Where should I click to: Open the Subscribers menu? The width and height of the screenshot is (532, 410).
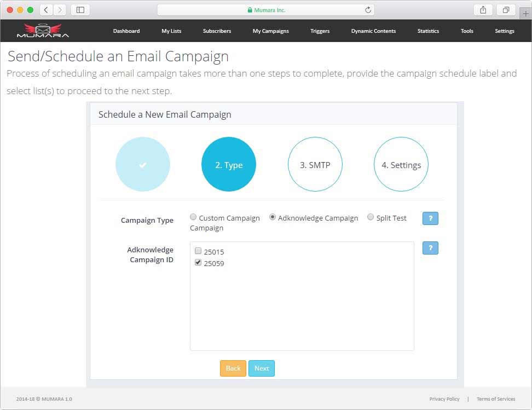coord(217,31)
